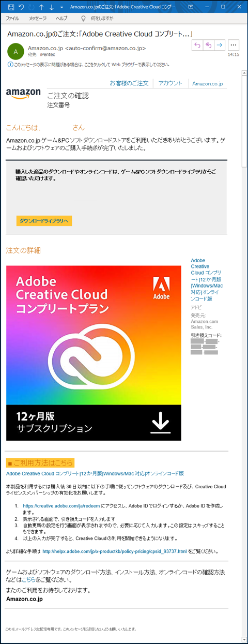
Task: Click the lightbulb Tell Me icon
Action: pyautogui.click(x=83, y=18)
